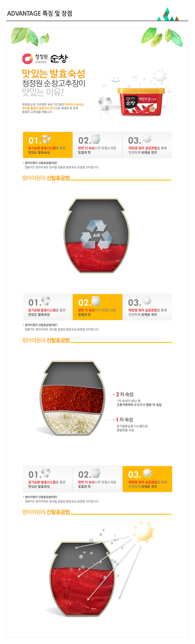Image resolution: width=195 pixels, height=644 pixels.
Task: Select the first highlighted 01 air circulation tab
Action: coord(48,145)
